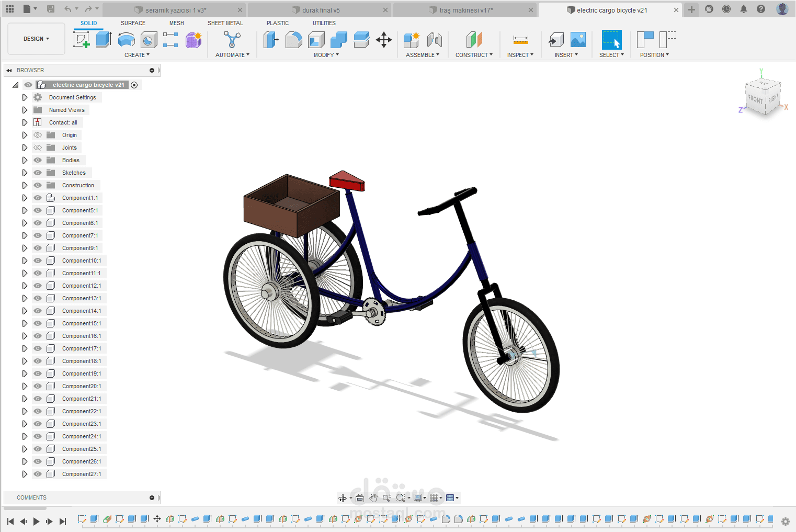Open the ASSEMBLE dropdown menu

(423, 55)
